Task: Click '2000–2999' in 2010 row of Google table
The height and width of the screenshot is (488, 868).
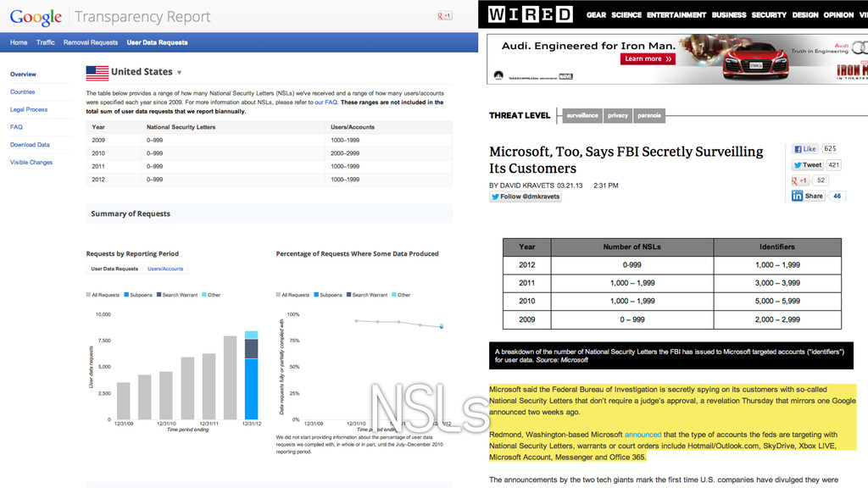Action: tap(345, 153)
